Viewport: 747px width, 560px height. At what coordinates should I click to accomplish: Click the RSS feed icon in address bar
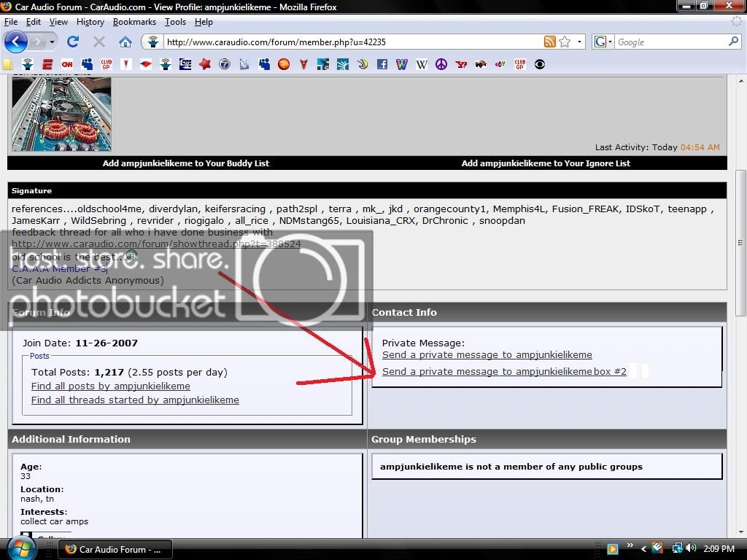(549, 42)
